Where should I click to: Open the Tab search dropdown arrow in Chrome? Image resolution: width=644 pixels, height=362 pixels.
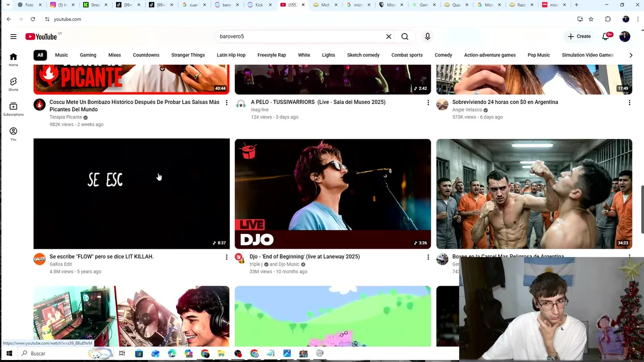(x=8, y=5)
